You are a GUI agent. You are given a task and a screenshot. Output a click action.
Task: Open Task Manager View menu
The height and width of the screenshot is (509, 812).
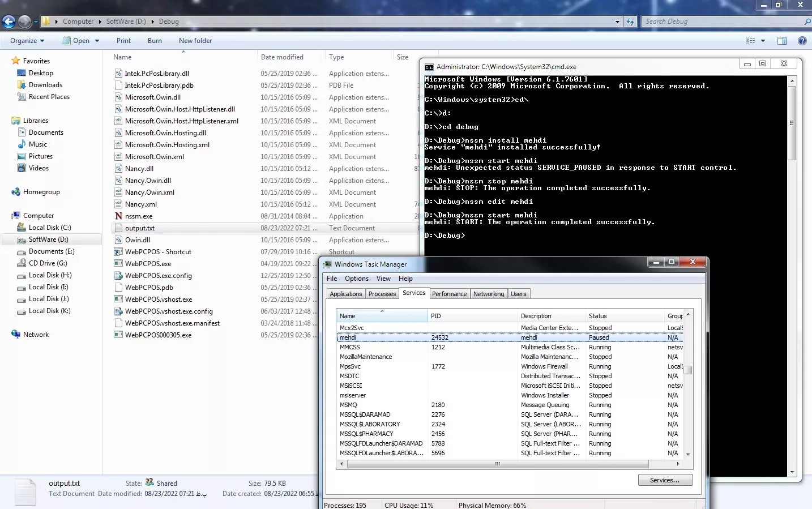tap(383, 279)
